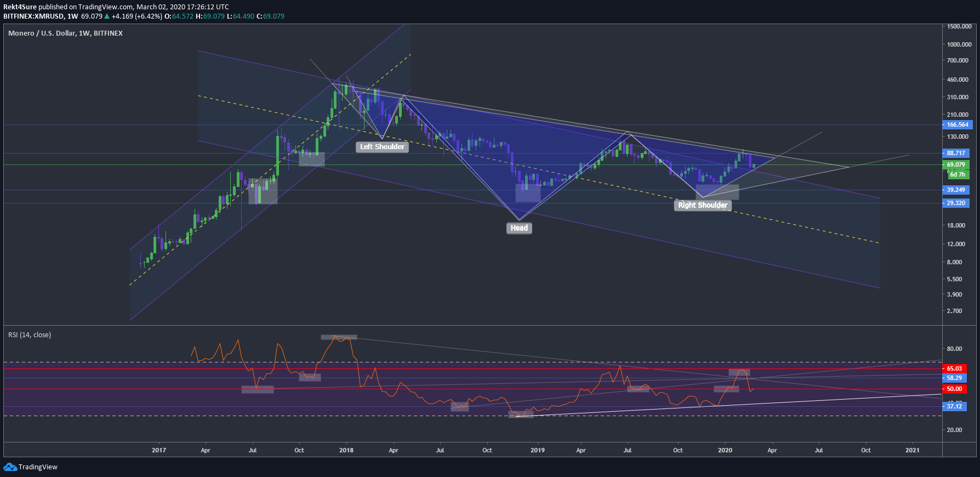Click the +4.169 (+6.42%) change value
This screenshot has width=980, height=477.
137,16
